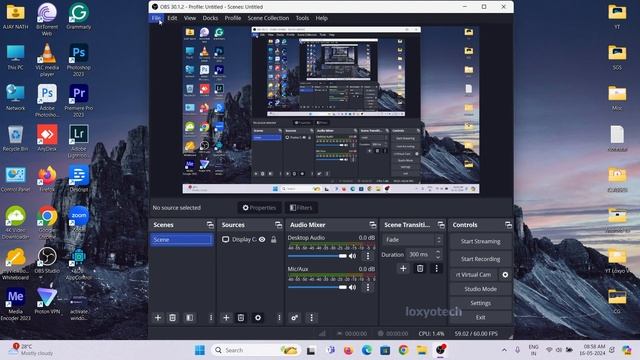
Task: Open transition properties dots menu
Action: click(436, 268)
